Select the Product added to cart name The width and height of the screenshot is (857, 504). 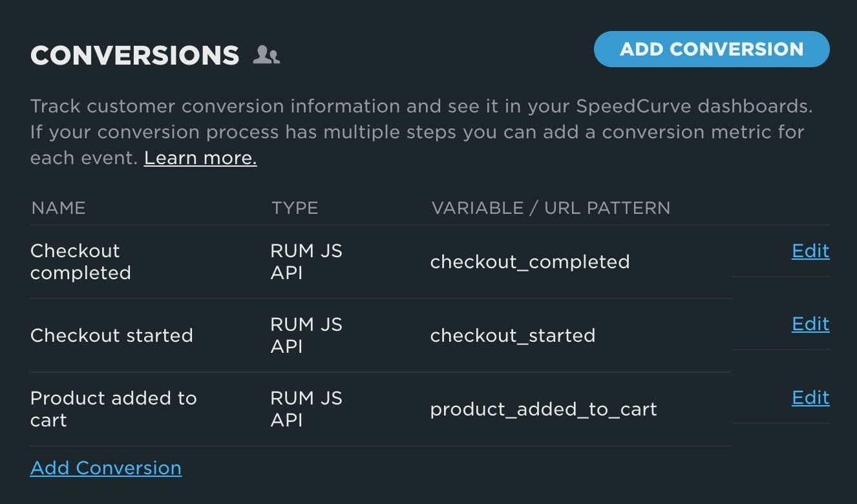tap(113, 409)
